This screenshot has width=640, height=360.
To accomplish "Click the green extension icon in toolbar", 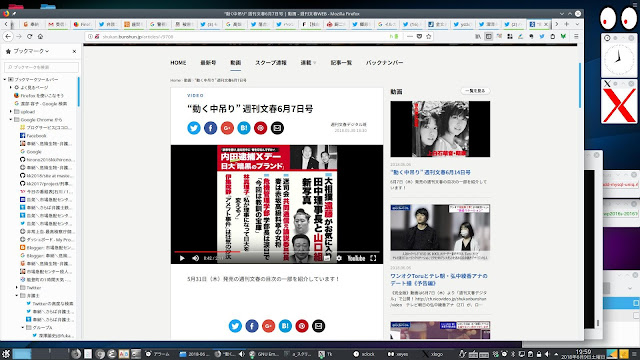I will pos(563,36).
